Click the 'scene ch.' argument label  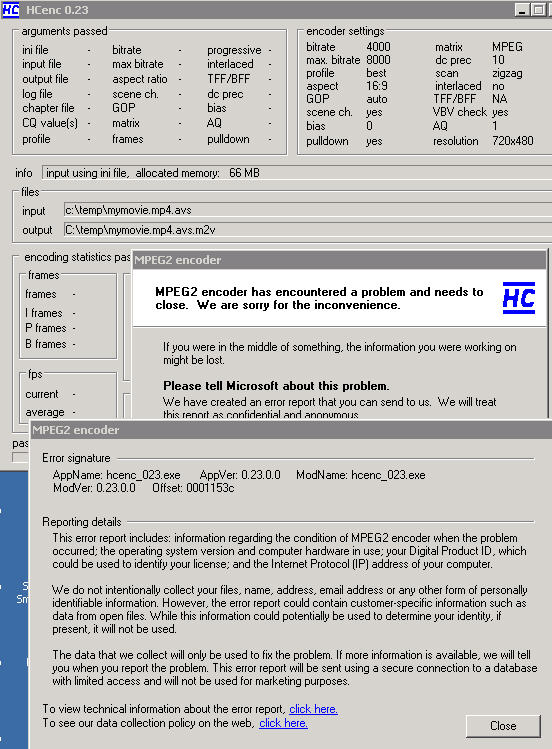(135, 94)
